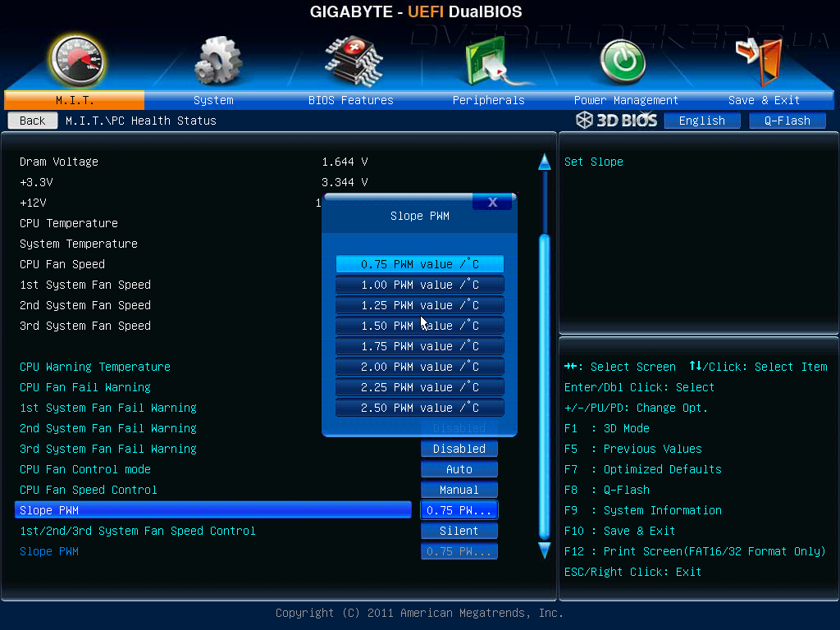This screenshot has height=630, width=840.
Task: Click the F5 Previous Values hint
Action: [x=633, y=449]
